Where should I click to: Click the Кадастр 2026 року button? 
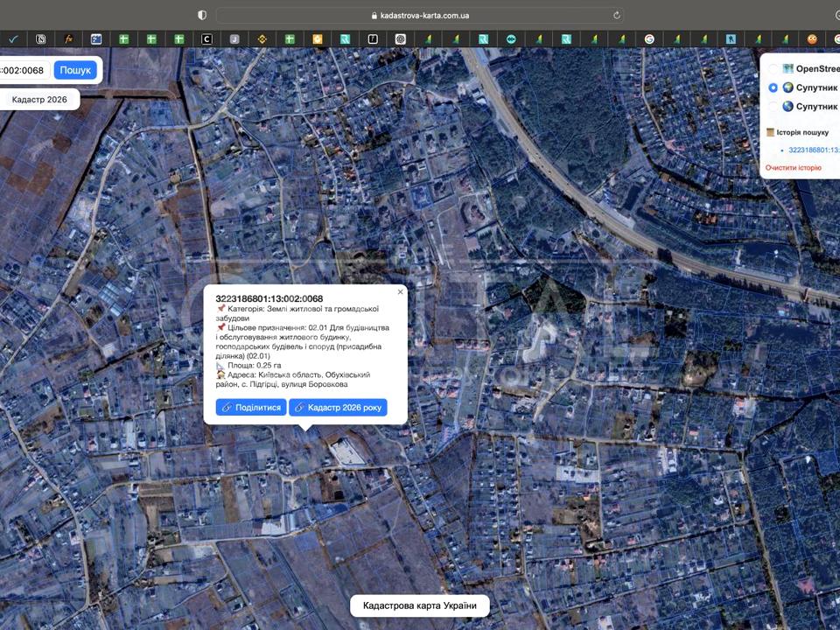click(338, 407)
